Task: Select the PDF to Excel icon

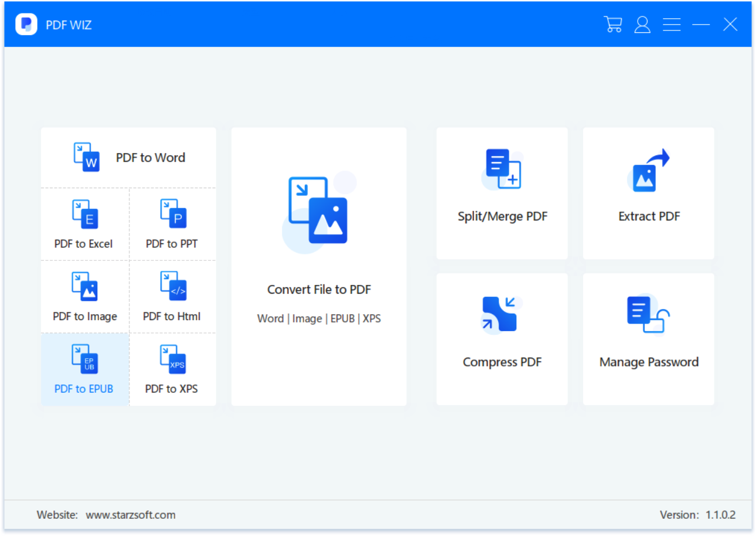Action: (x=84, y=214)
